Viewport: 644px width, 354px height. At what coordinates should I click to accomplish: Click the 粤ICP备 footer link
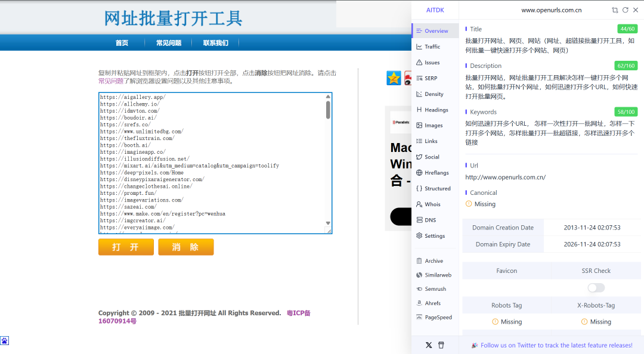click(204, 317)
